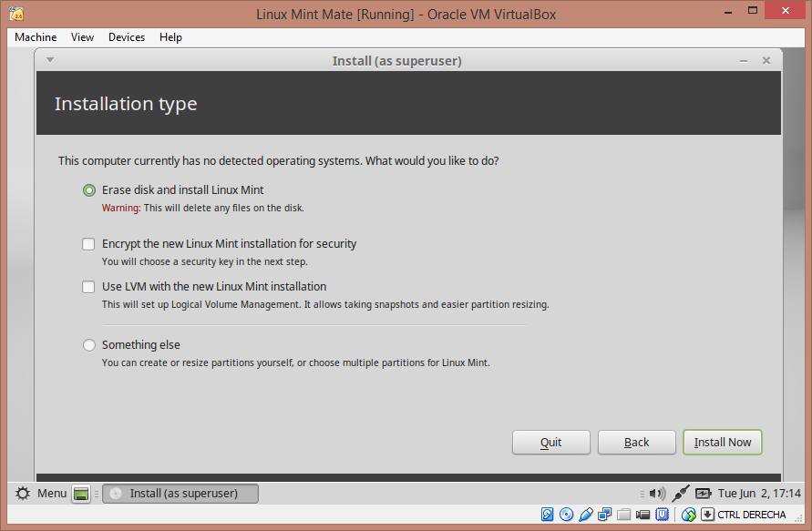Click the show desktop icon beside Menu
The height and width of the screenshot is (531, 812).
click(81, 494)
